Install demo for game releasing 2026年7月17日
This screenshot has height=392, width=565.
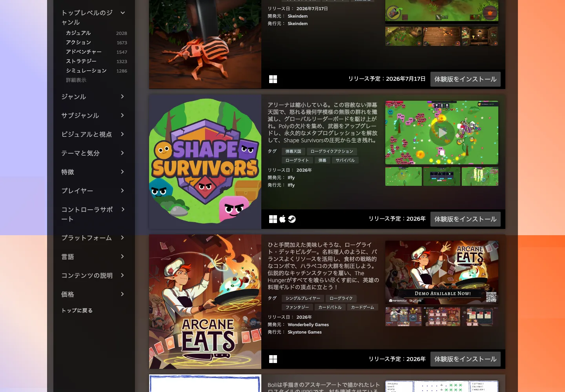point(465,79)
